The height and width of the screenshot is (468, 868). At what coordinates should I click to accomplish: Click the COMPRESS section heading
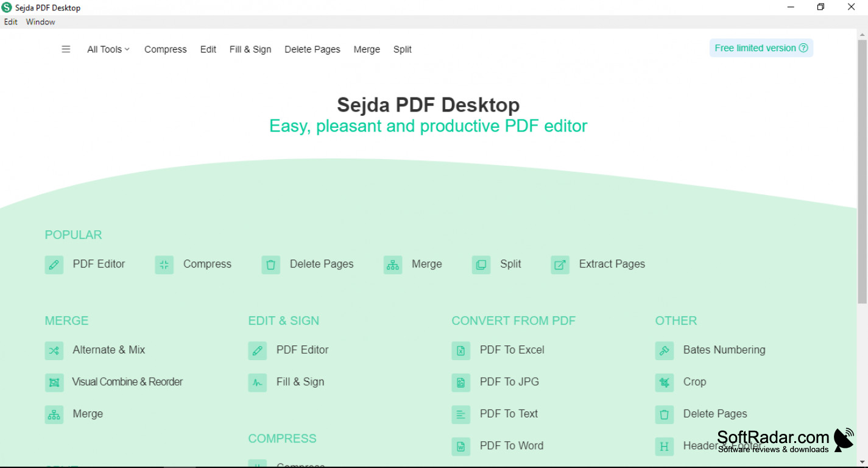282,439
